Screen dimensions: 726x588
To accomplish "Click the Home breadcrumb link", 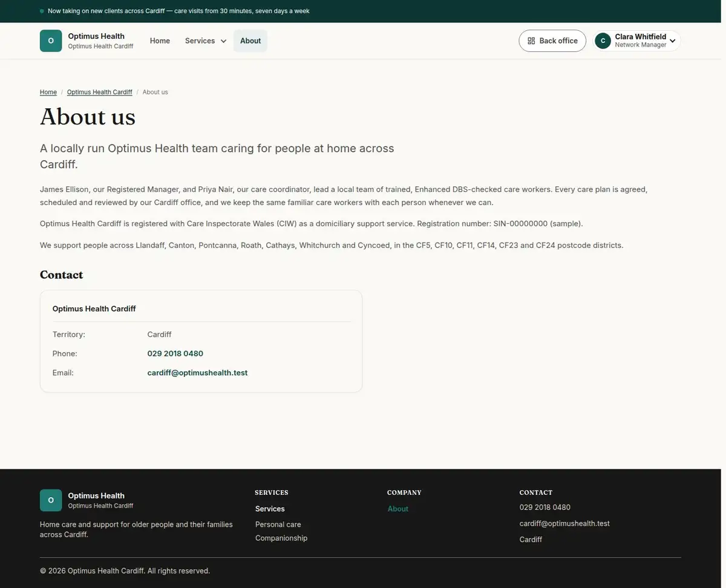I will tap(48, 92).
